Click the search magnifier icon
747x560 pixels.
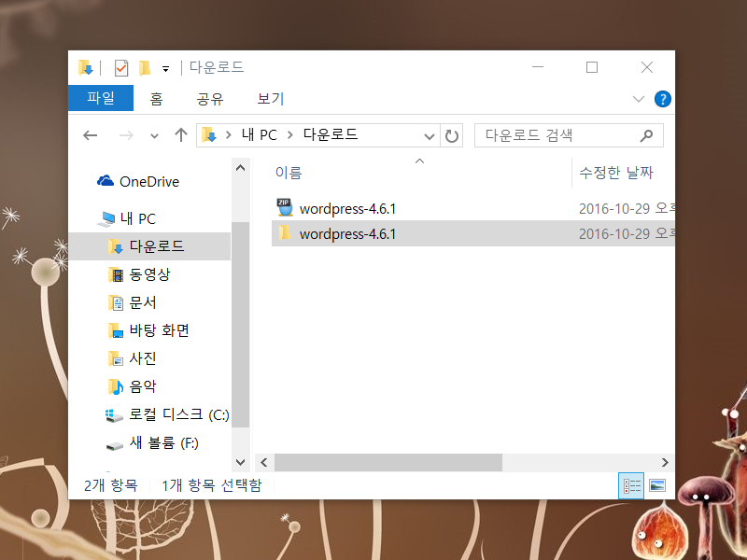(x=646, y=135)
